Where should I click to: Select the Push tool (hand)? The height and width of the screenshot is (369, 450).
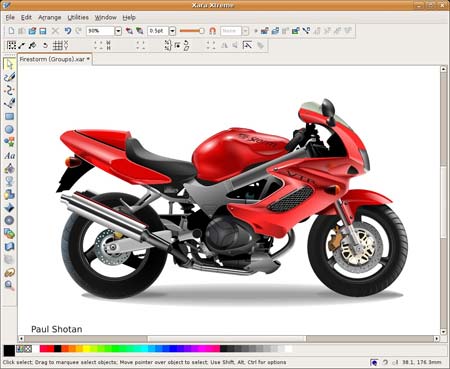pyautogui.click(x=9, y=272)
